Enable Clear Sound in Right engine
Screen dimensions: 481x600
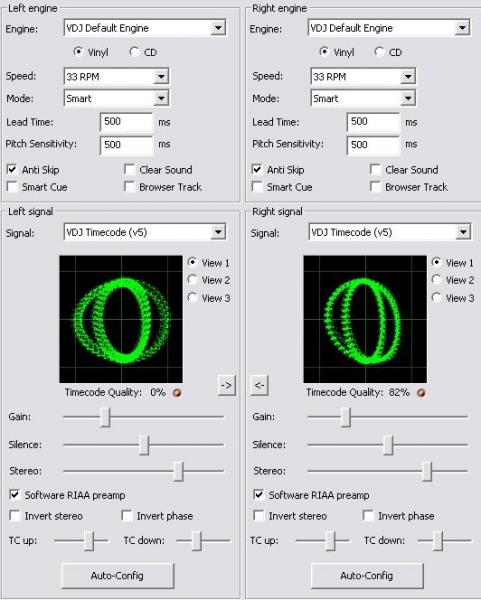click(x=375, y=170)
